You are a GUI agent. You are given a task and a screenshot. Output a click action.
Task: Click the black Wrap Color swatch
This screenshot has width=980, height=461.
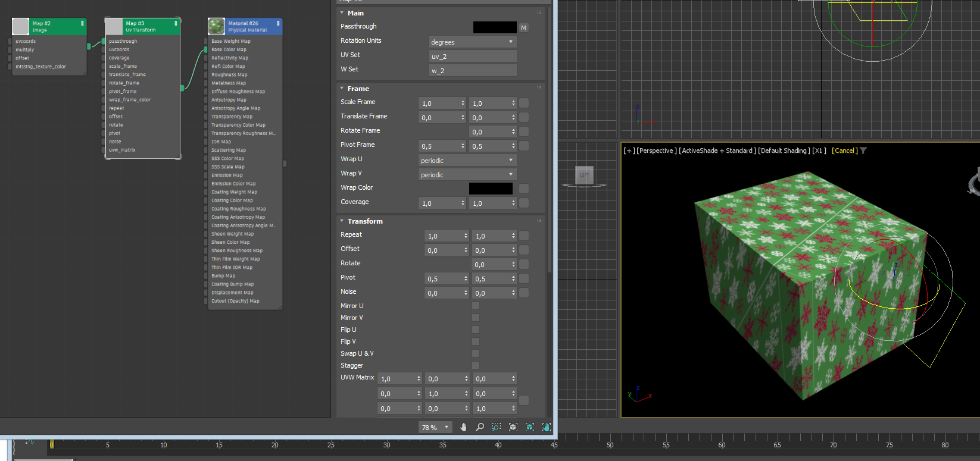pyautogui.click(x=491, y=189)
